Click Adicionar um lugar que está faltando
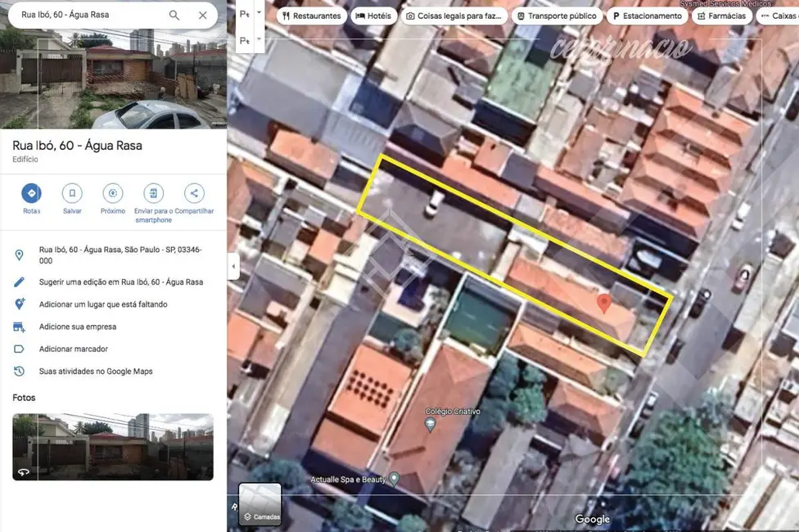The image size is (799, 532). click(102, 304)
